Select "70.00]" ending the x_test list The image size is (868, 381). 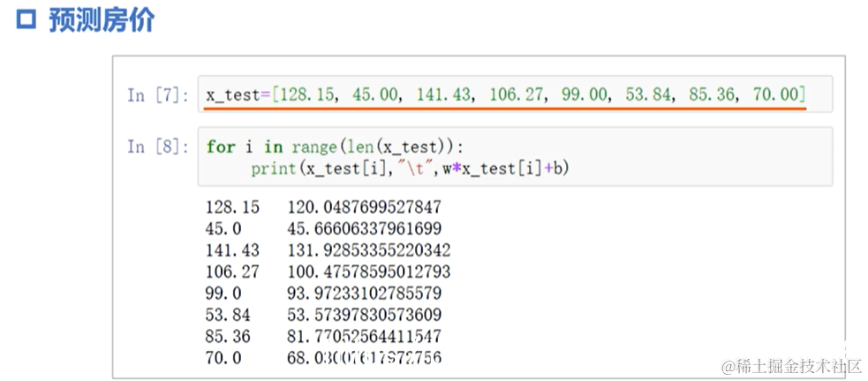point(779,95)
